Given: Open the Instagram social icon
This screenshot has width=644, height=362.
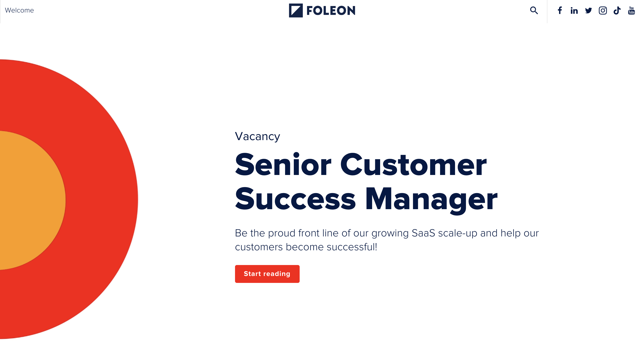Looking at the screenshot, I should pyautogui.click(x=602, y=11).
